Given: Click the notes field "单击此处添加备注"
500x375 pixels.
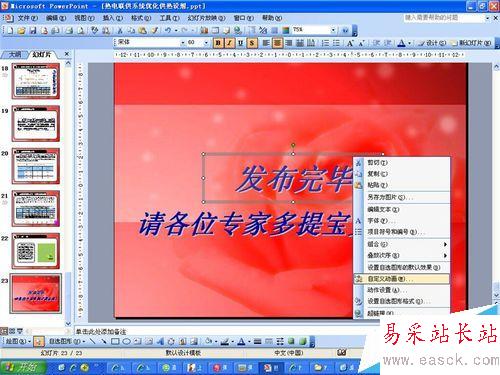Looking at the screenshot, I should (101, 331).
